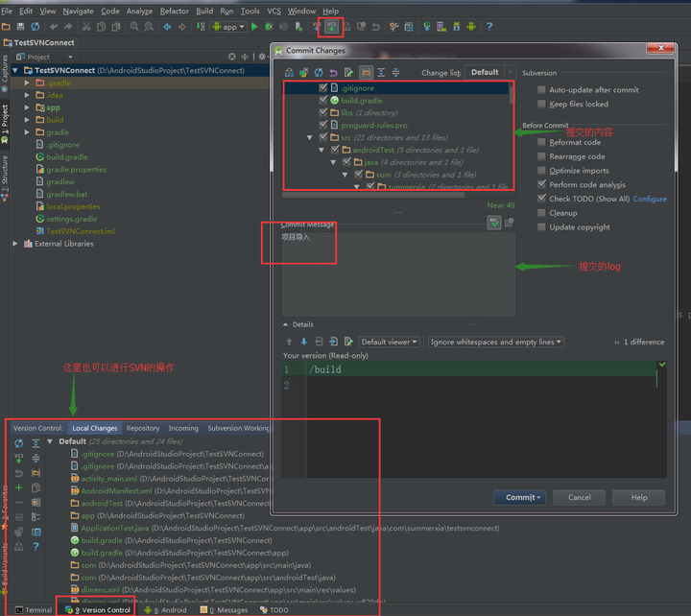This screenshot has height=616, width=691.
Task: Click the Undo back arrow toolbar icon
Action: pyautogui.click(x=54, y=27)
